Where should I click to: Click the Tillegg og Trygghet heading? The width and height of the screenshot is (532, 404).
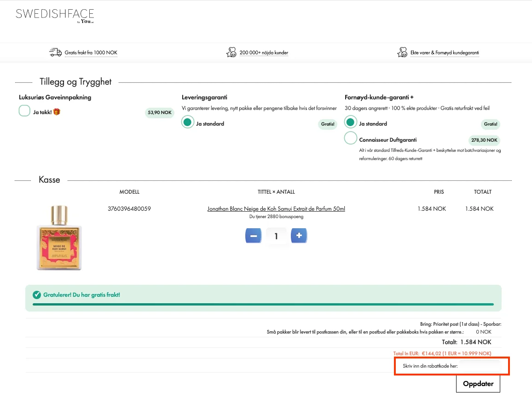[x=75, y=82]
